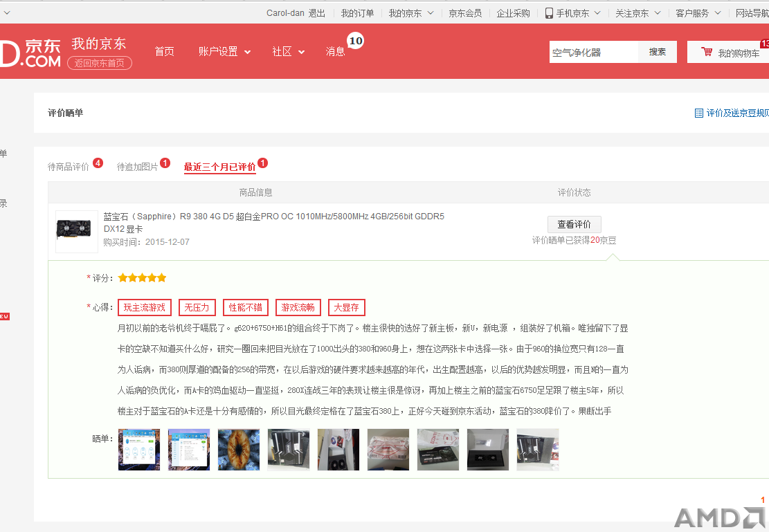Screen dimensions: 769x532
Task: Click the 性能不错 tag
Action: point(246,307)
